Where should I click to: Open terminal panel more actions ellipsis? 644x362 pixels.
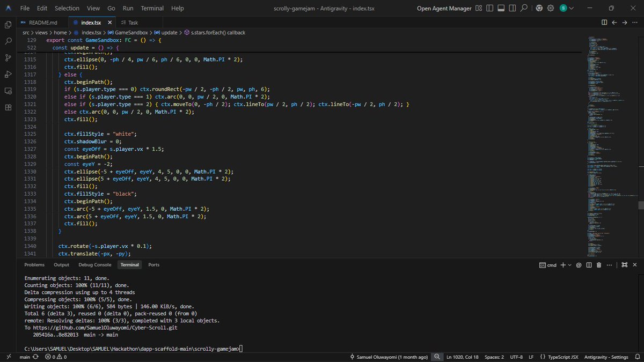click(x=609, y=265)
